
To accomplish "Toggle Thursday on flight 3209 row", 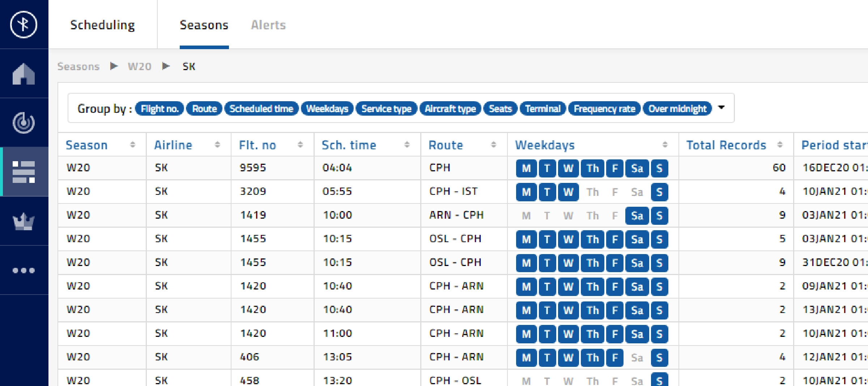I will [x=592, y=192].
